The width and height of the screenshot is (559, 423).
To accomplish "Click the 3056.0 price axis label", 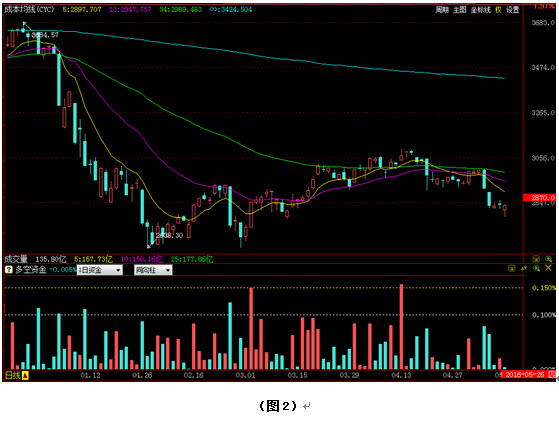I will tap(543, 158).
